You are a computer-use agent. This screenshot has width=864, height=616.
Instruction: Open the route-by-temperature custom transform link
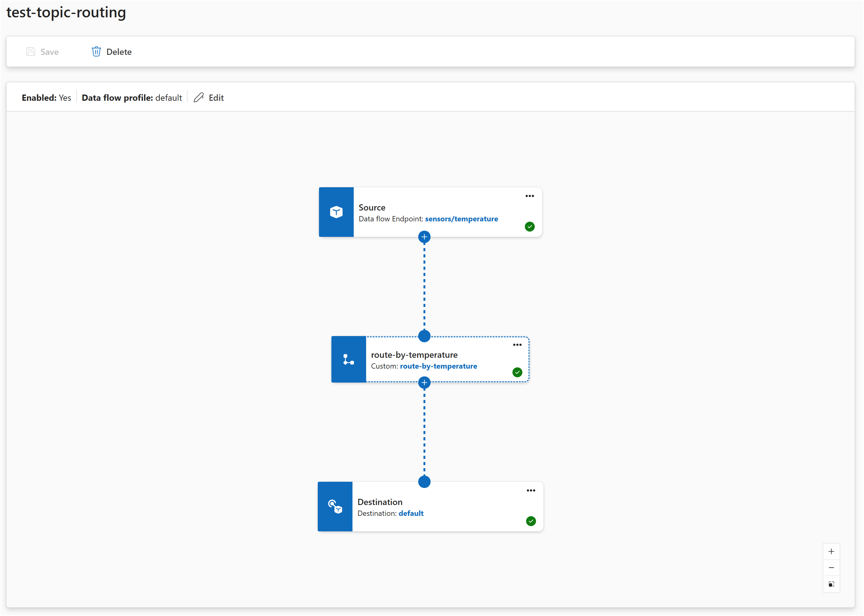pyautogui.click(x=438, y=366)
